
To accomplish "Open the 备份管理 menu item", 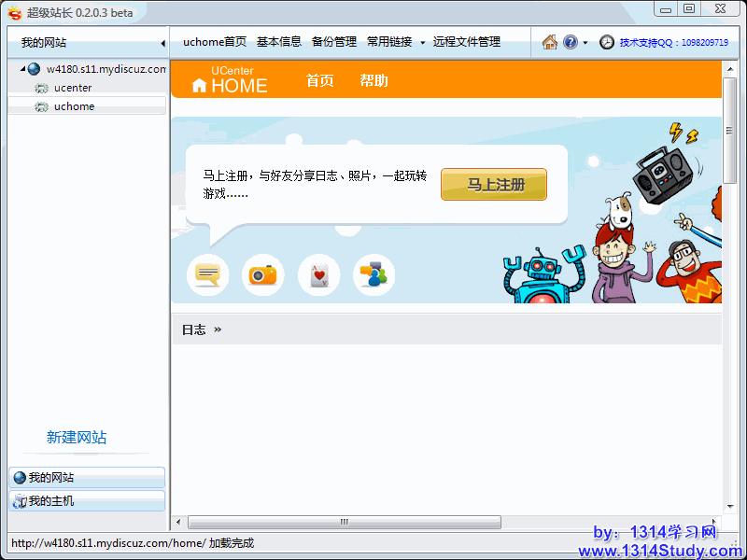I will (x=333, y=42).
